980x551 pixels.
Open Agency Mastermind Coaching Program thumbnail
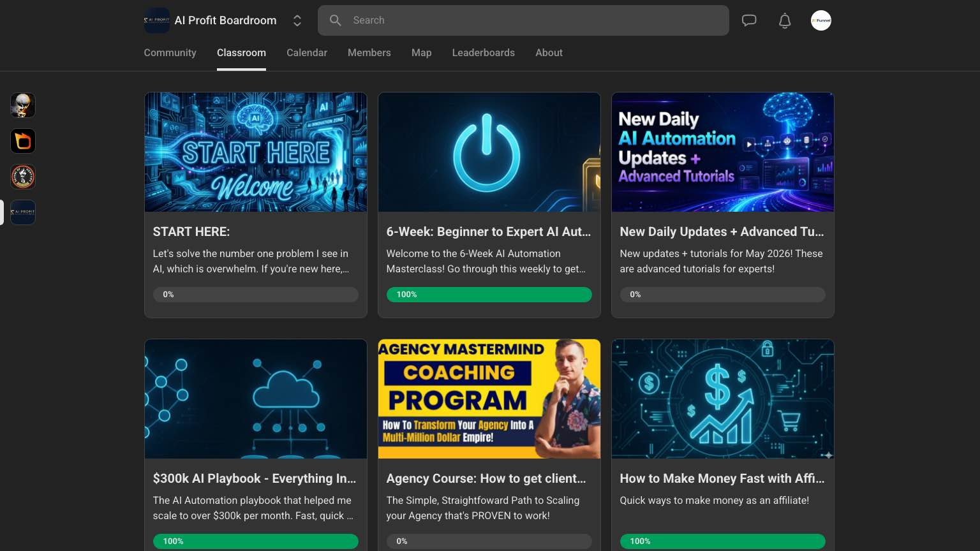489,399
